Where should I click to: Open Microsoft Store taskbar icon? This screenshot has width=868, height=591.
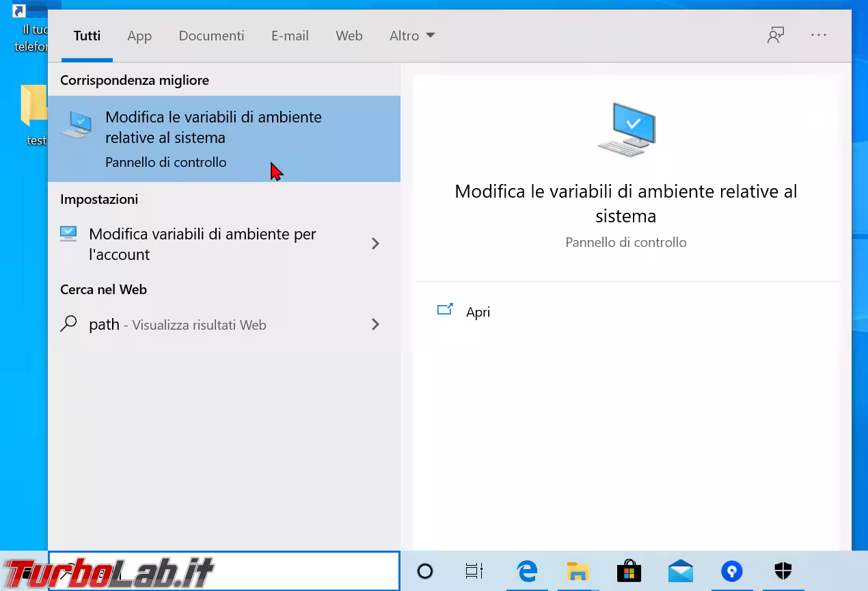coord(629,571)
